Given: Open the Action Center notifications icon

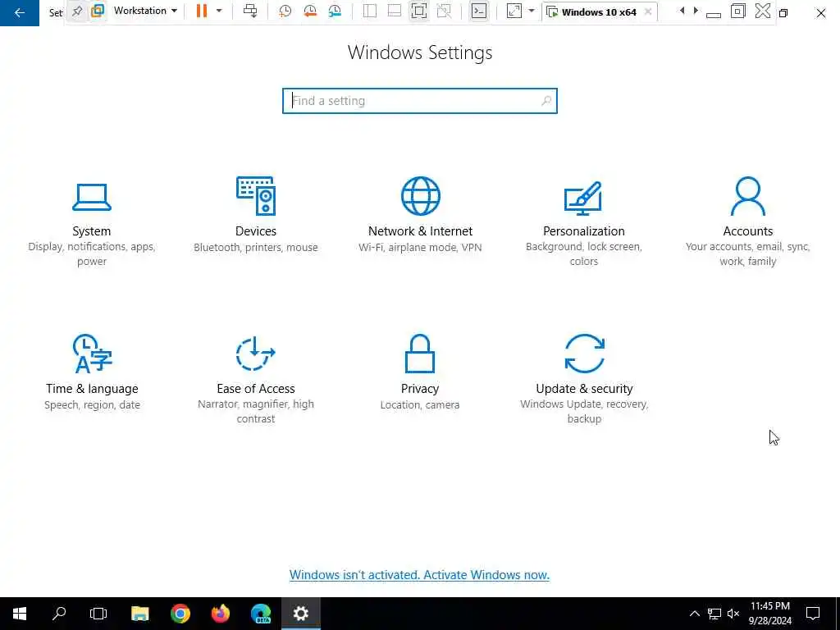Looking at the screenshot, I should click(813, 614).
